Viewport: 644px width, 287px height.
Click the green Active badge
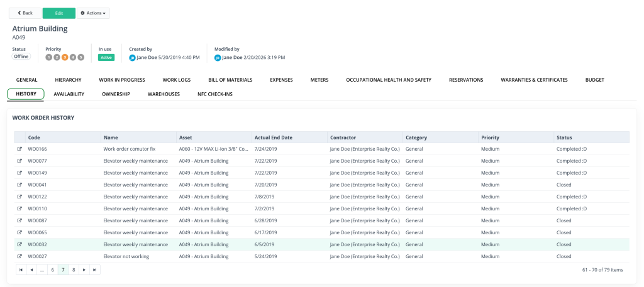pos(106,58)
